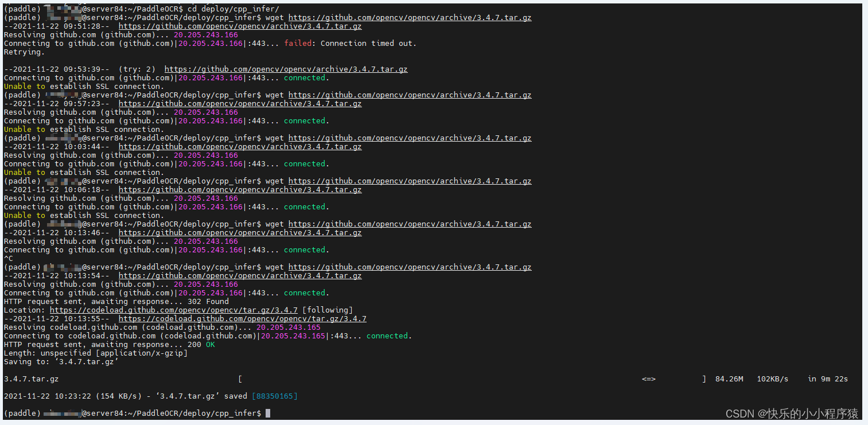
Task: Open the archive link on the 10:03:44 line
Action: tap(240, 147)
